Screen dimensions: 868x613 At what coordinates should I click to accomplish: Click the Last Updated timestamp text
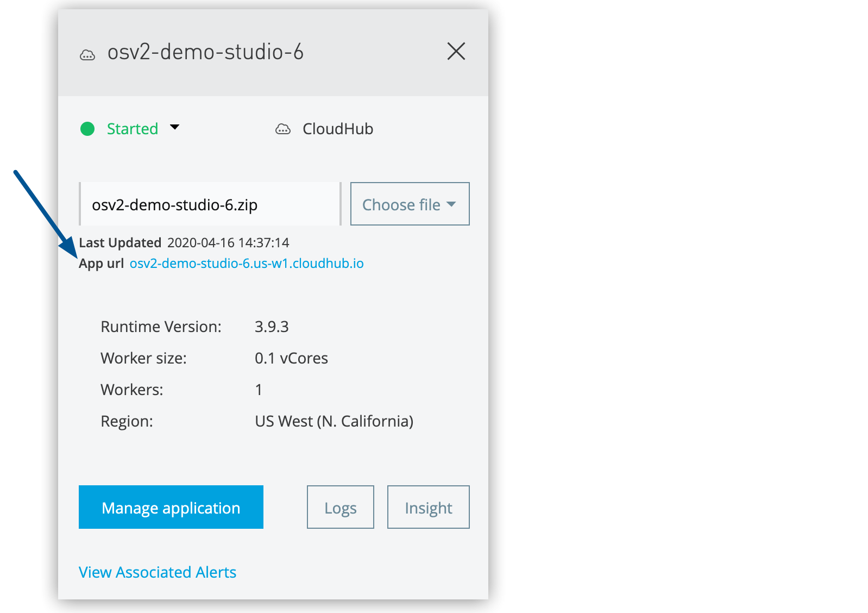228,242
